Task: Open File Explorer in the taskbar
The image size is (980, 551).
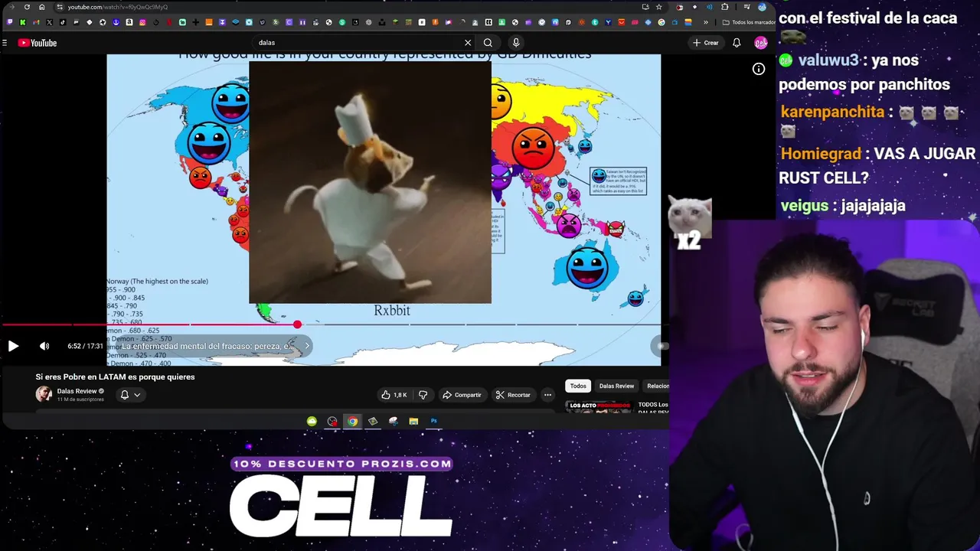Action: tap(413, 421)
